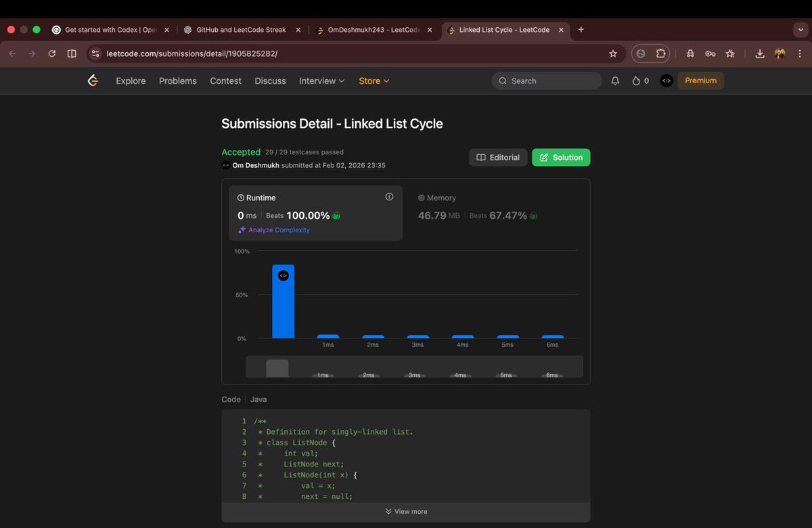The height and width of the screenshot is (528, 812).
Task: Expand the Store dropdown menu
Action: pyautogui.click(x=374, y=81)
